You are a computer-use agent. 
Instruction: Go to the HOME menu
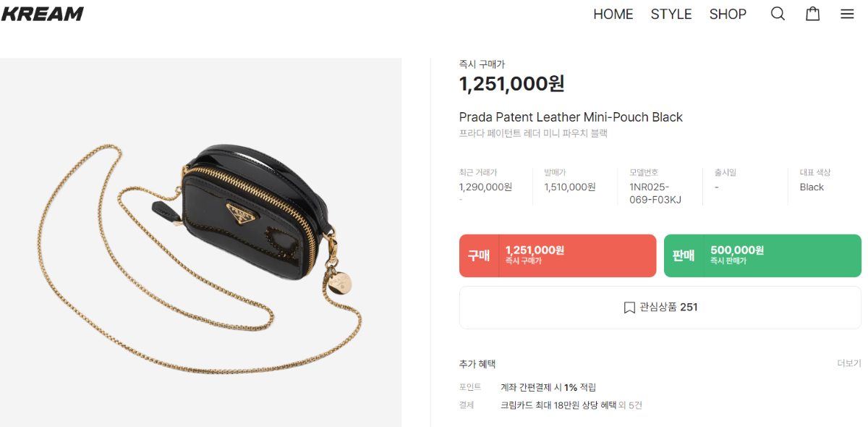pos(613,14)
